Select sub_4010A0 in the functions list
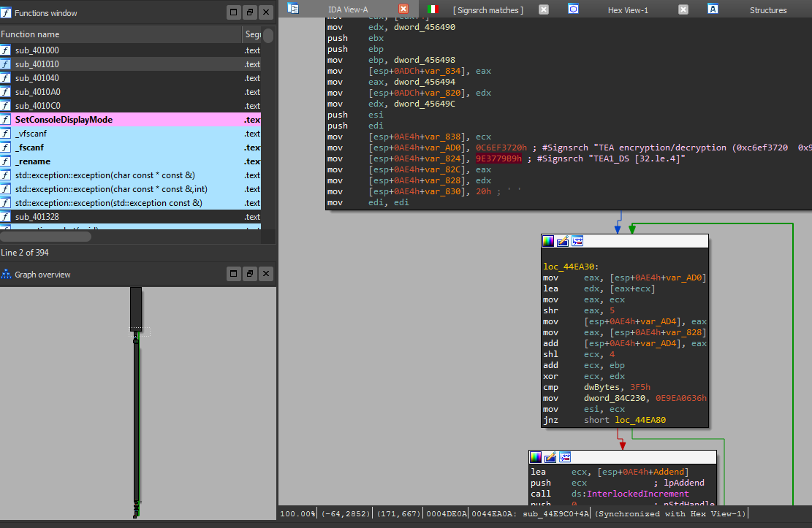The height and width of the screenshot is (528, 812). coord(37,92)
